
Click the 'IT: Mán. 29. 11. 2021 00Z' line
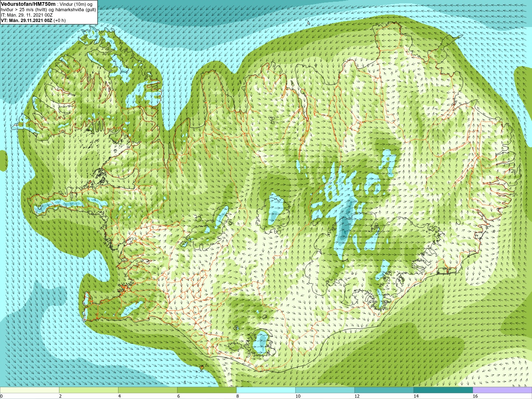point(27,15)
